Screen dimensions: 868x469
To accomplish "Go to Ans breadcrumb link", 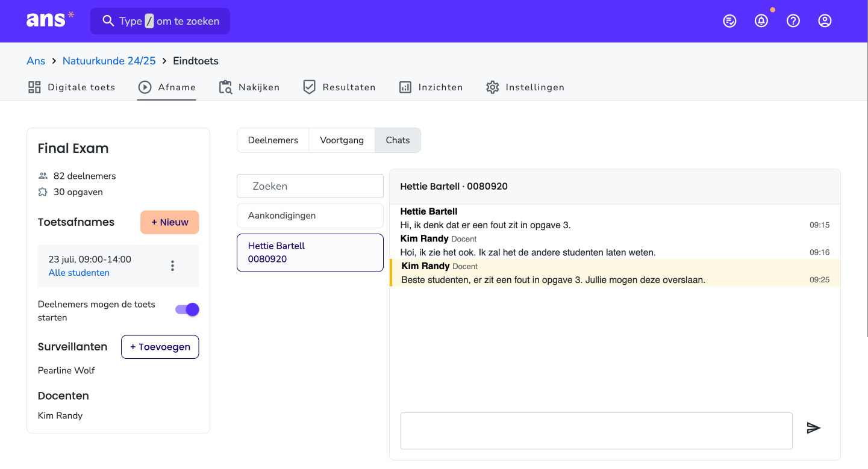I will [36, 61].
